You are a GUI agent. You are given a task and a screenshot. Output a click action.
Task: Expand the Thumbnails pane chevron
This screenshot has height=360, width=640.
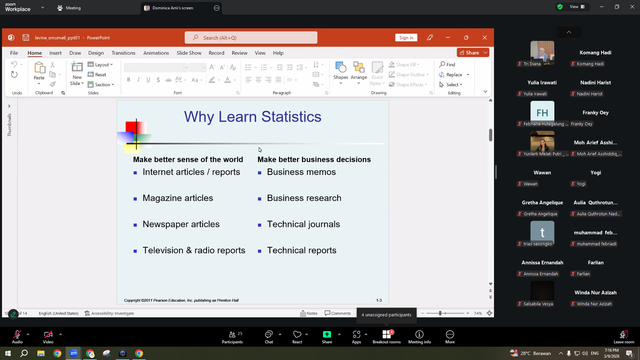coord(9,106)
